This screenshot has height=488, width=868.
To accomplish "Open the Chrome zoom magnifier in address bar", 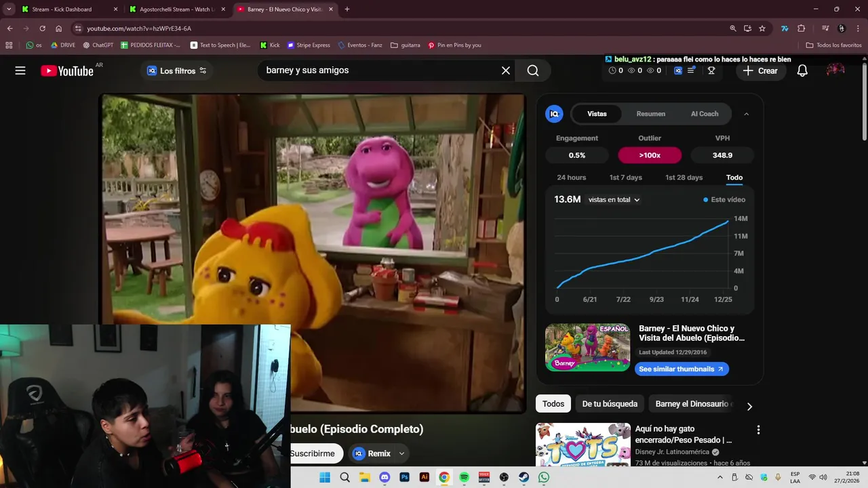I will pos(732,28).
